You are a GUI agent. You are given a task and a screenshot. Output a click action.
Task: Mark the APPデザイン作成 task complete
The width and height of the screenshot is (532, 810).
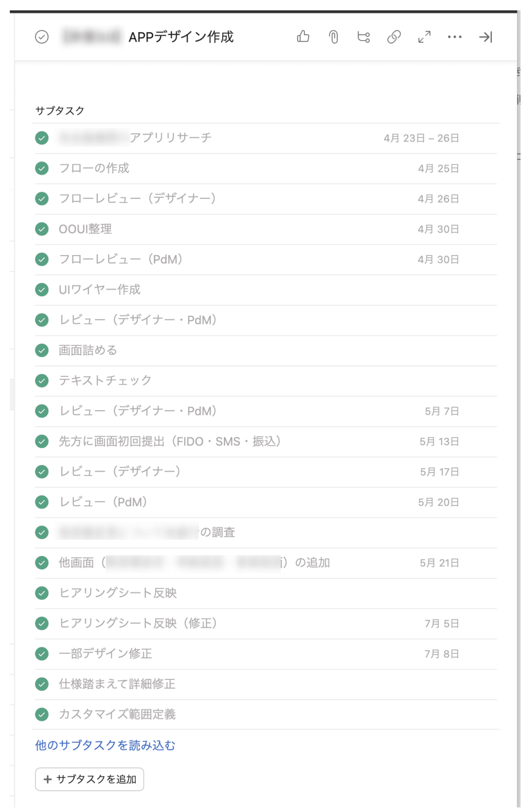click(42, 36)
